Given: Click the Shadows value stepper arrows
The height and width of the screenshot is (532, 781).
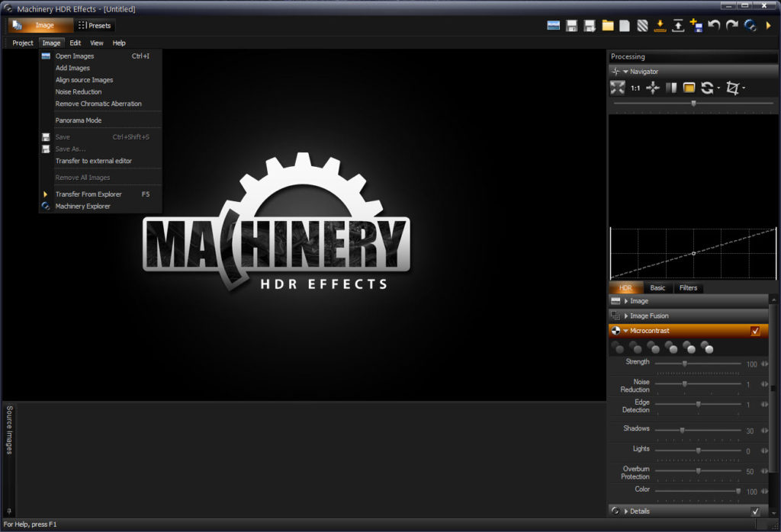Looking at the screenshot, I should pos(764,431).
